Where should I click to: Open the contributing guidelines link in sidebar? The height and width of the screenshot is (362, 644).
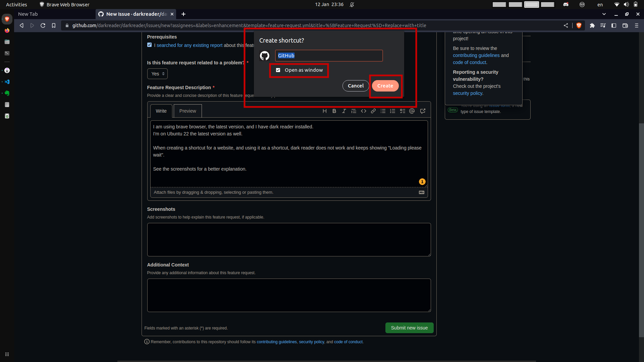coord(476,55)
